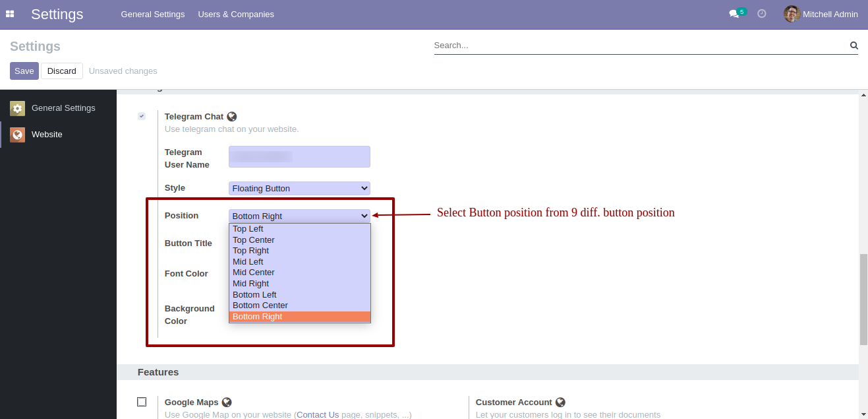868x419 pixels.
Task: Click the Font Color label
Action: pyautogui.click(x=187, y=274)
